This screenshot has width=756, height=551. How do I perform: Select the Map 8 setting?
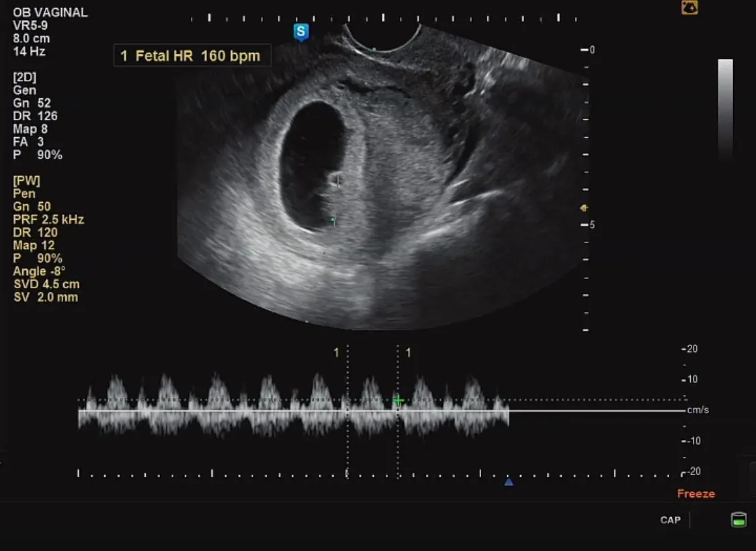(x=30, y=129)
